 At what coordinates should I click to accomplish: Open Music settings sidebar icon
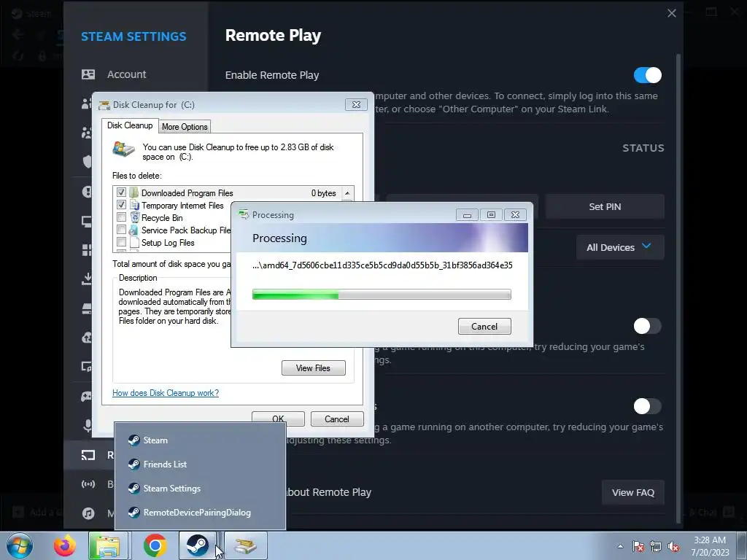(88, 513)
